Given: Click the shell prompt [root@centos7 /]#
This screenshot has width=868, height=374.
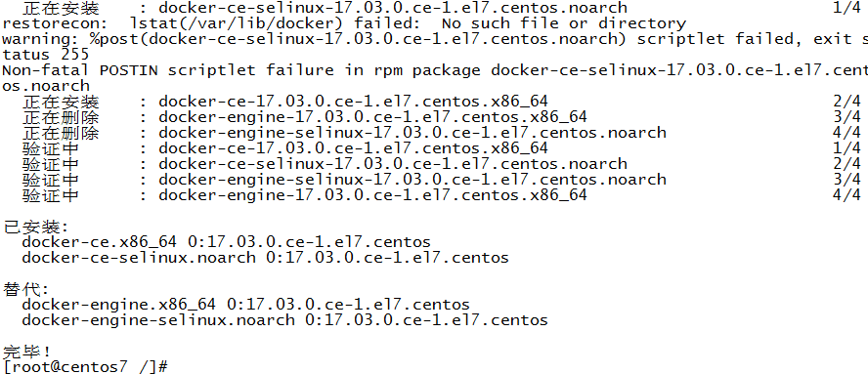Looking at the screenshot, I should pos(85,367).
